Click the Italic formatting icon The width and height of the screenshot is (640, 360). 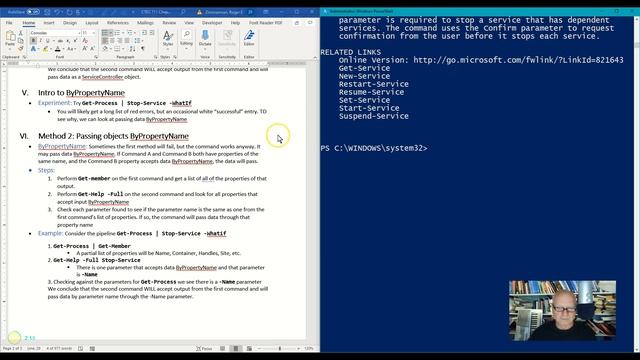click(x=41, y=41)
